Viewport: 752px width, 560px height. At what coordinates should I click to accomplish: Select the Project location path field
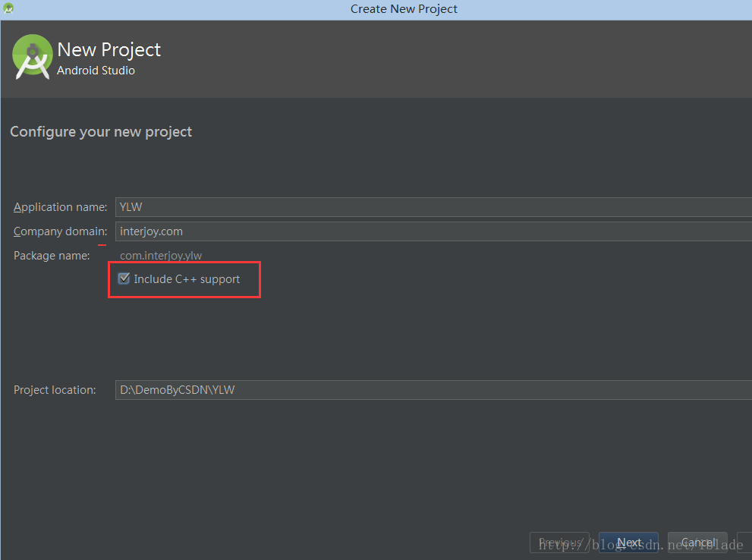[x=433, y=390]
